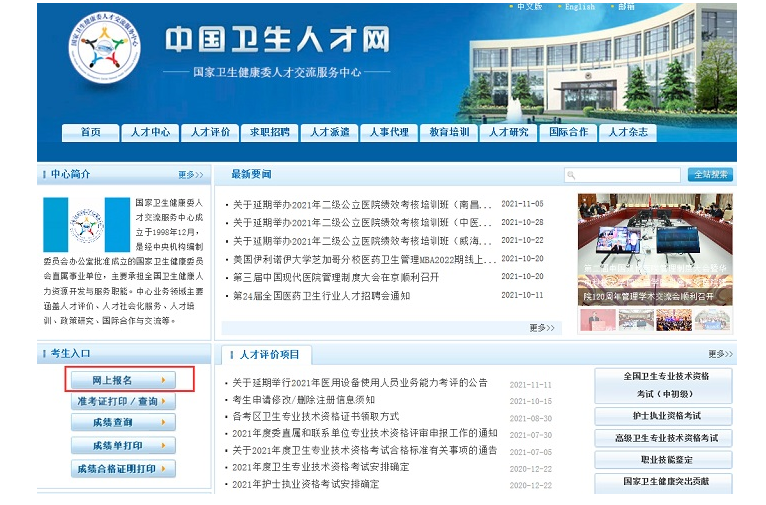Open 2021年度卫生专业技术资格考试安排确定
The image size is (766, 505).
(x=320, y=467)
